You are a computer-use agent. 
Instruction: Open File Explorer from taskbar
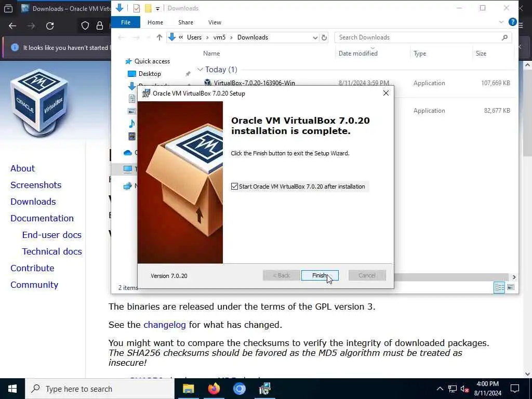[x=188, y=389]
